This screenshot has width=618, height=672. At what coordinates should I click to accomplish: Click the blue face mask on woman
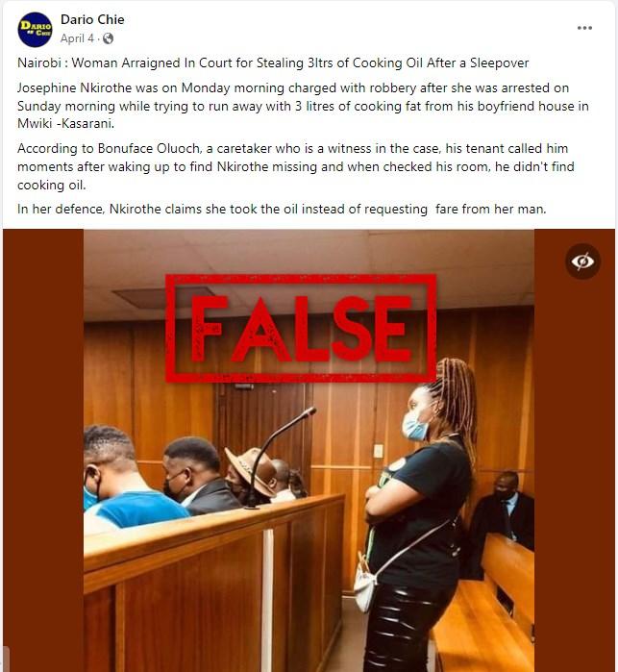[x=415, y=427]
